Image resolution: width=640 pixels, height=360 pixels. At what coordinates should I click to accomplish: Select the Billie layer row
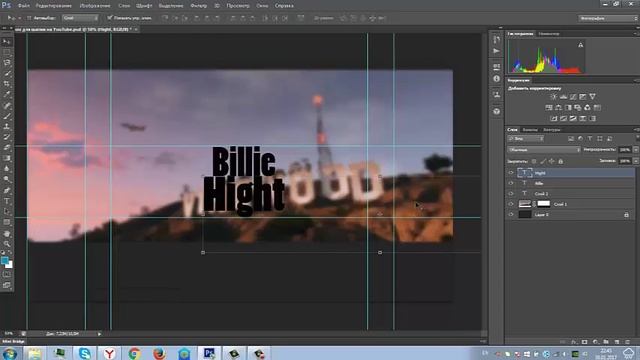pos(571,183)
